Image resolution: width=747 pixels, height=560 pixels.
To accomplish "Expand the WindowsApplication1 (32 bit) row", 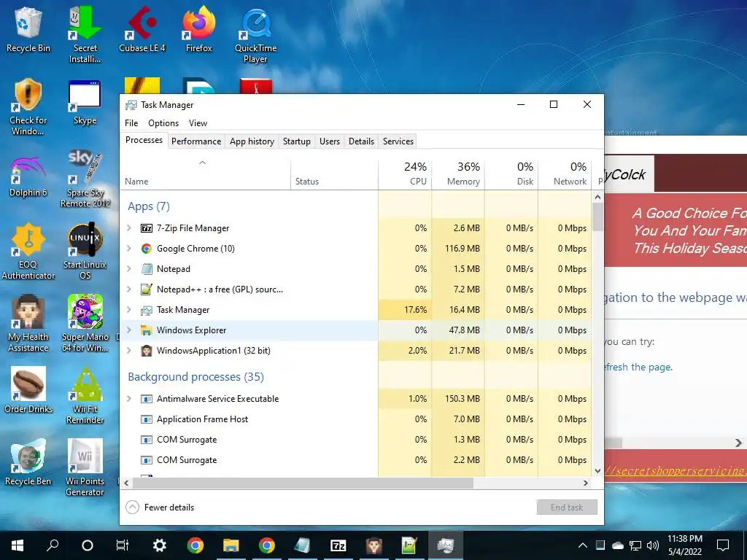I will pos(128,351).
